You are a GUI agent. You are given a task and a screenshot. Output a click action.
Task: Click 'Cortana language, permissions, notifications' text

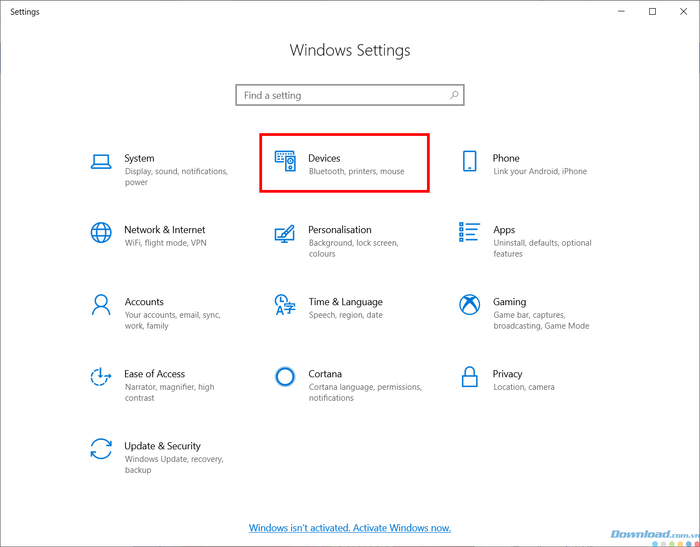(x=365, y=393)
